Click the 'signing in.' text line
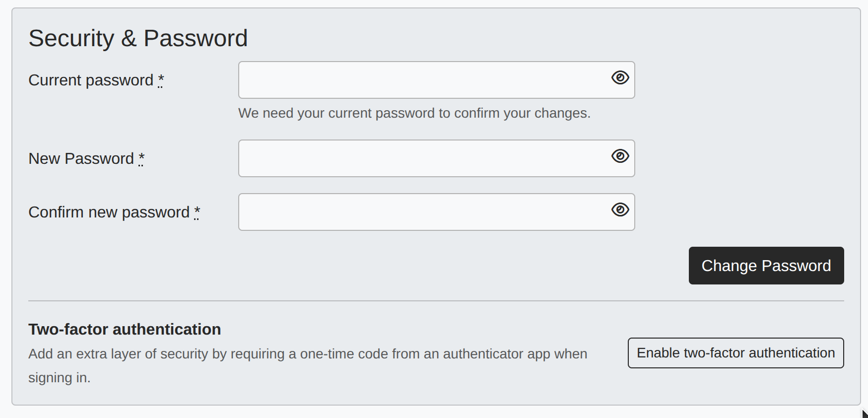 [x=59, y=378]
